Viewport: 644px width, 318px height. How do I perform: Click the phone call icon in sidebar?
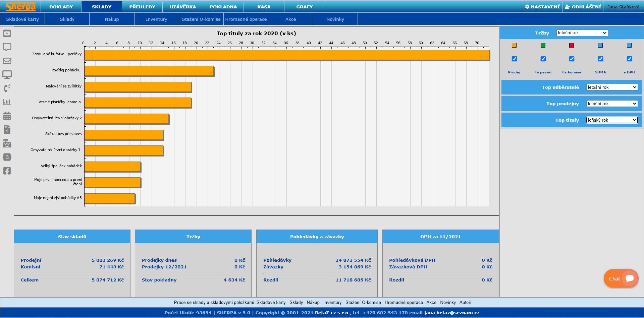pos(7,88)
